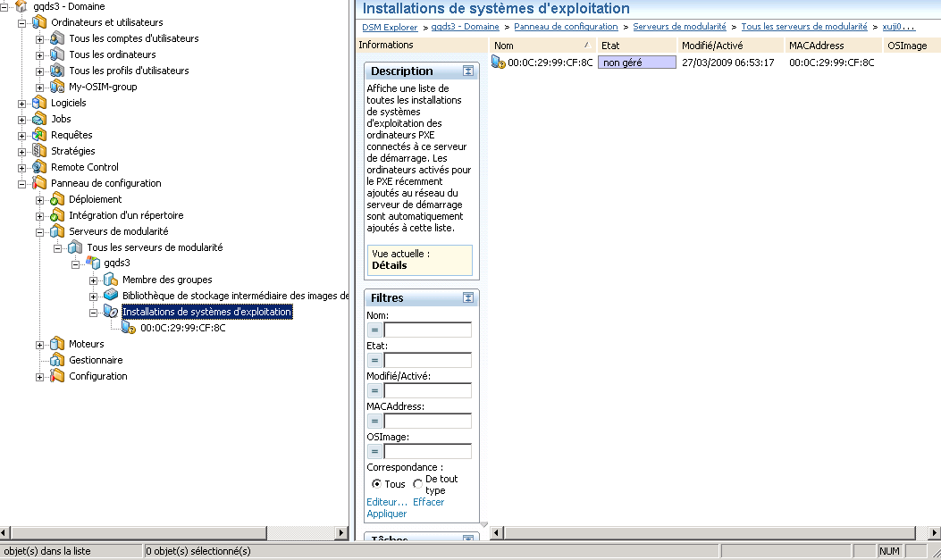Sort by the MACAddress column header
941x560 pixels.
(x=833, y=45)
